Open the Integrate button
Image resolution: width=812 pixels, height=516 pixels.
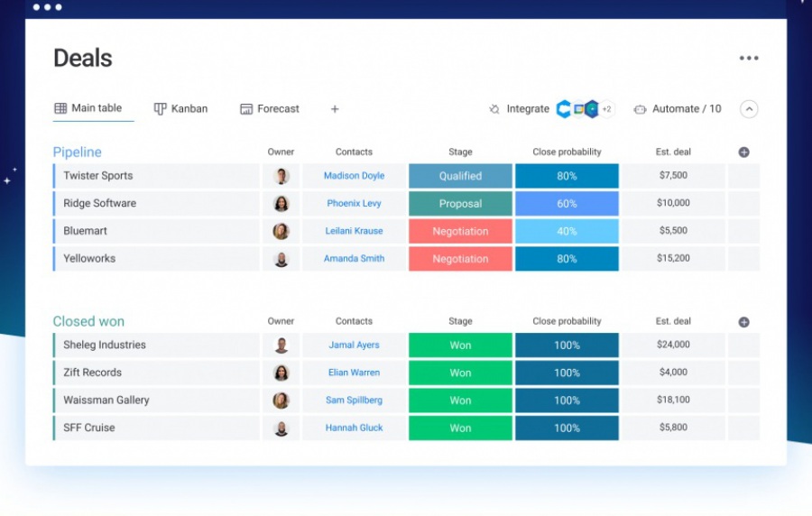pos(519,108)
